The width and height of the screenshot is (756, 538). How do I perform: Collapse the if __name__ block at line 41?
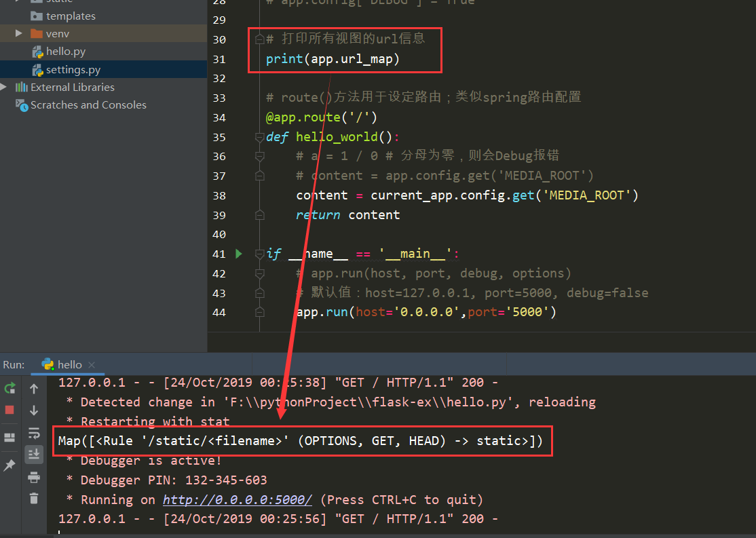tap(259, 254)
